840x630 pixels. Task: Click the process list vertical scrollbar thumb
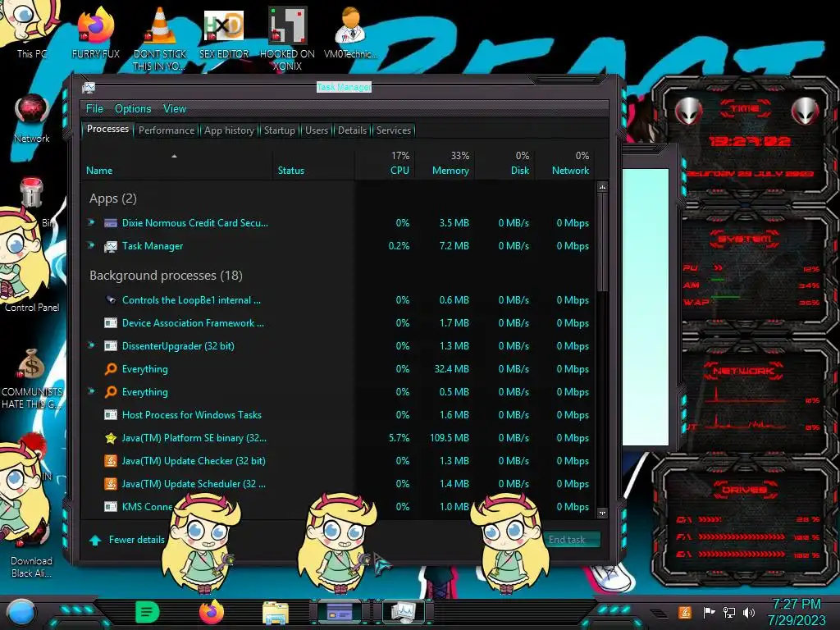pyautogui.click(x=602, y=241)
